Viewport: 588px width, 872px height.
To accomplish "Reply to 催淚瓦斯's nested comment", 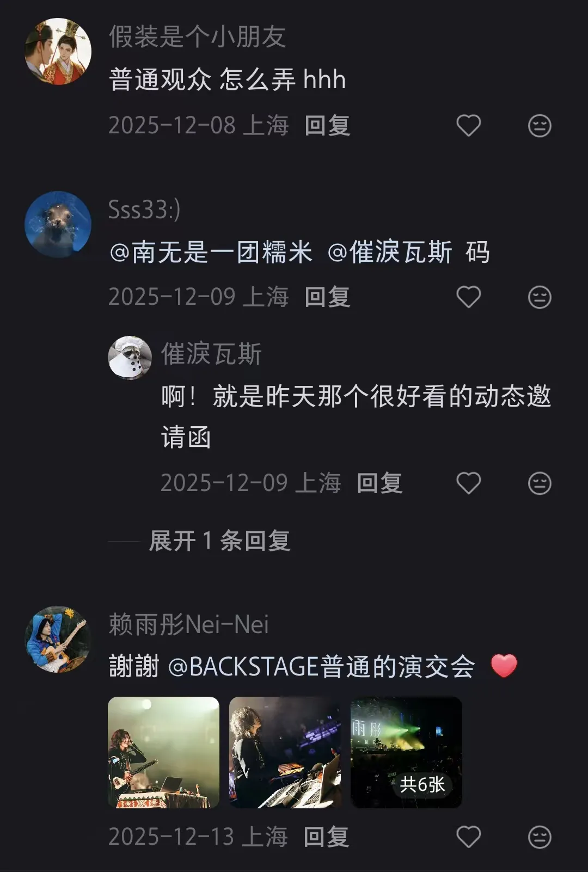I will (379, 483).
